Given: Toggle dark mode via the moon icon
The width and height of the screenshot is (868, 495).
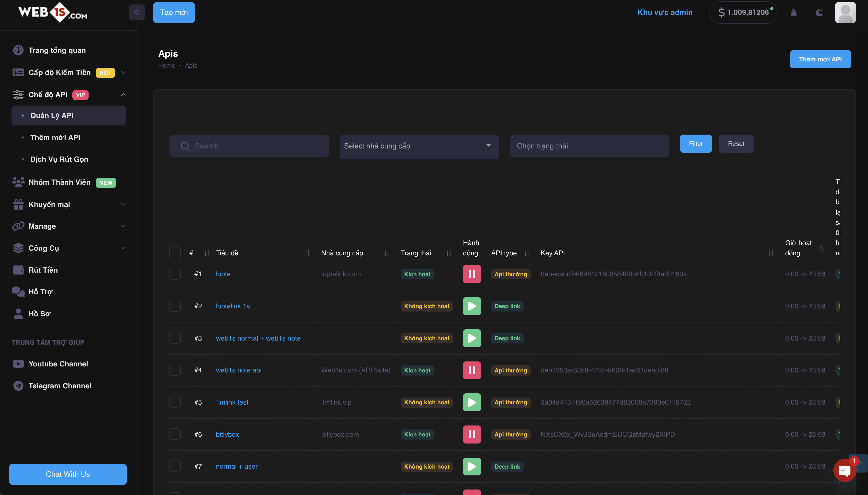Looking at the screenshot, I should [819, 13].
